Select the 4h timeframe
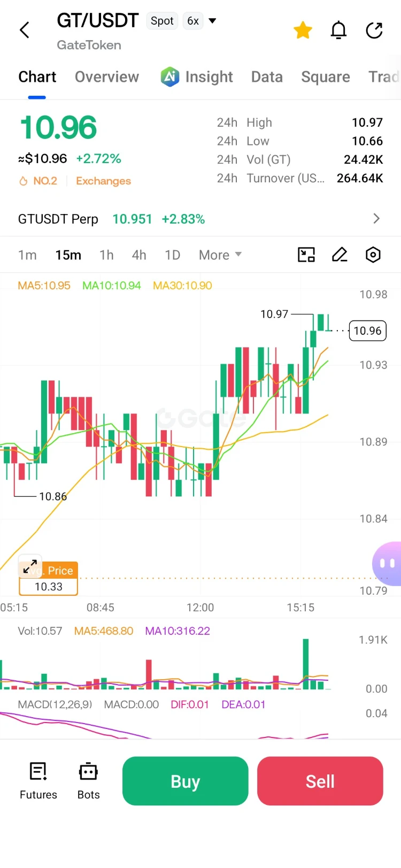401x868 pixels. pos(139,255)
